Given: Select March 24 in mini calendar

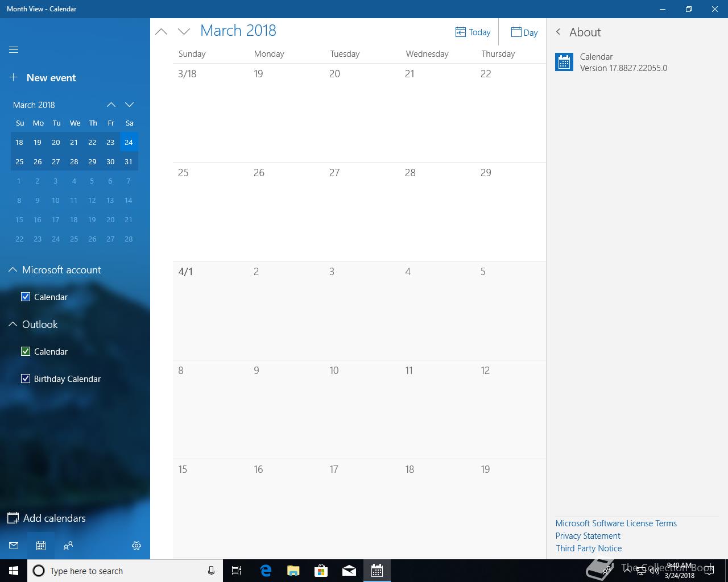Looking at the screenshot, I should click(x=129, y=142).
